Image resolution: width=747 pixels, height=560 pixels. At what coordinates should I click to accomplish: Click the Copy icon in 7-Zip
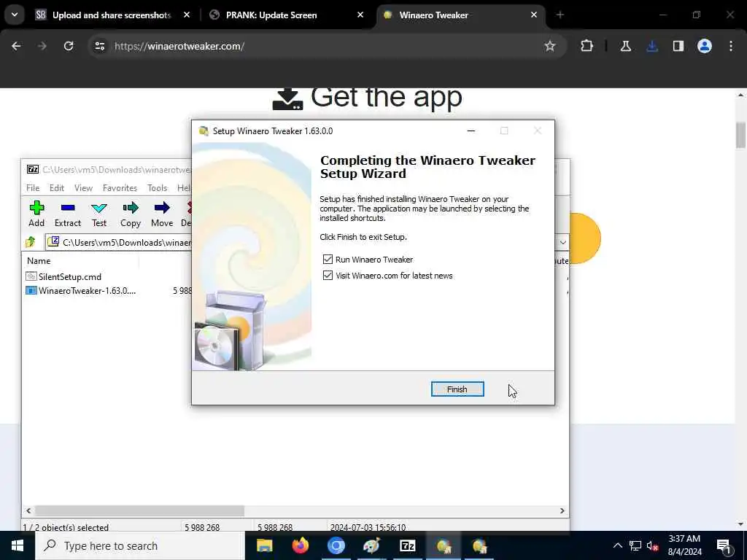(x=131, y=214)
